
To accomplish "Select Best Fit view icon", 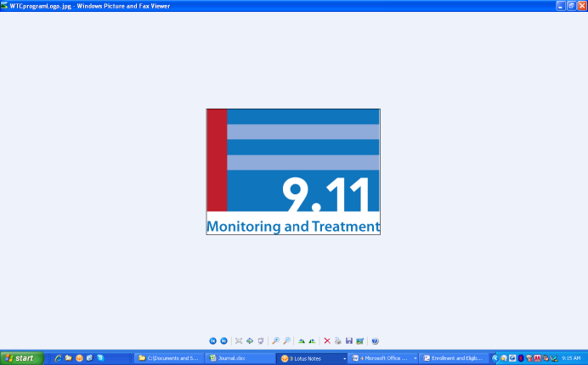I will (239, 340).
